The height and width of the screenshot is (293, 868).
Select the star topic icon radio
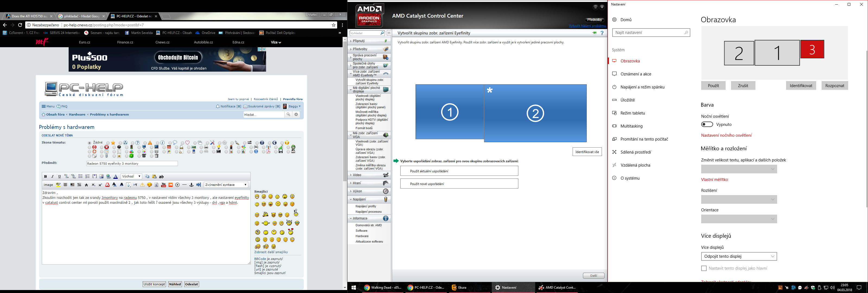(108, 143)
